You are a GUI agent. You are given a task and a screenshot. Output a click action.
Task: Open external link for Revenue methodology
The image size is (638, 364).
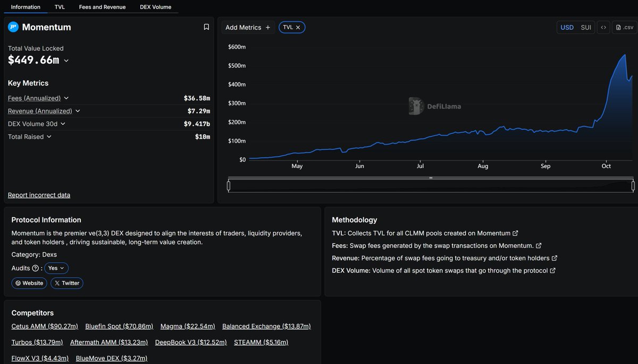[555, 258]
